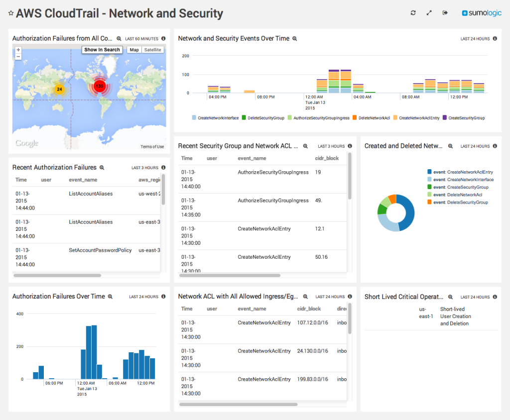Toggle CreateNetworkInterface legend swatch in events chart
The width and height of the screenshot is (510, 420).
(194, 117)
